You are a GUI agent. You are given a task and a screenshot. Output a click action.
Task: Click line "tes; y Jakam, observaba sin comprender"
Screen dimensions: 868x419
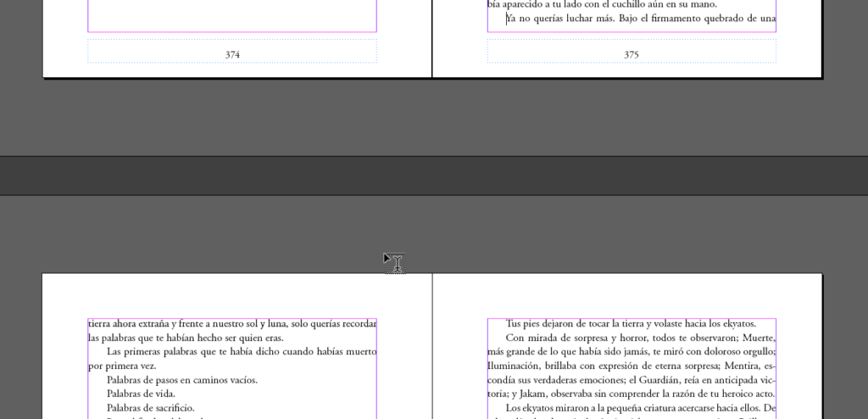click(x=631, y=394)
